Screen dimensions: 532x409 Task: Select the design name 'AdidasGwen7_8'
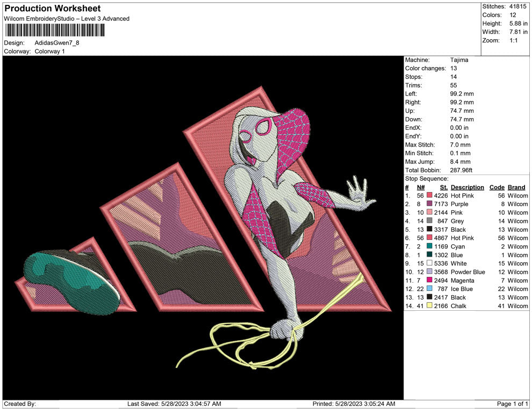pos(57,43)
